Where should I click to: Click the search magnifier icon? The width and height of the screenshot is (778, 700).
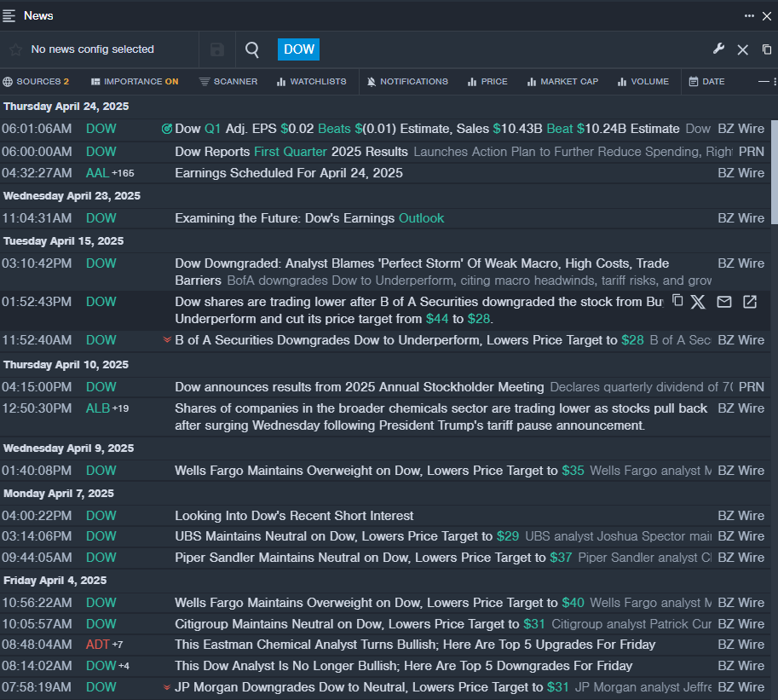[252, 49]
